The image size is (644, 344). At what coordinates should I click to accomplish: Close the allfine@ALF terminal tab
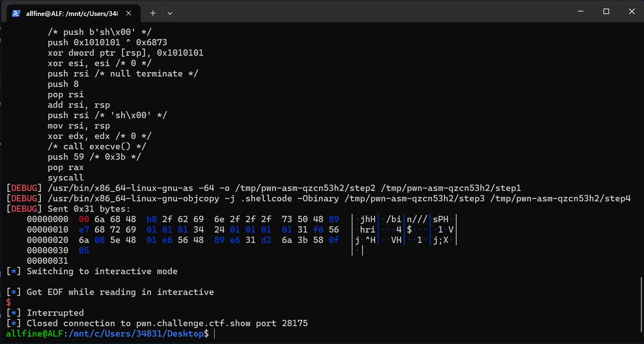click(129, 13)
